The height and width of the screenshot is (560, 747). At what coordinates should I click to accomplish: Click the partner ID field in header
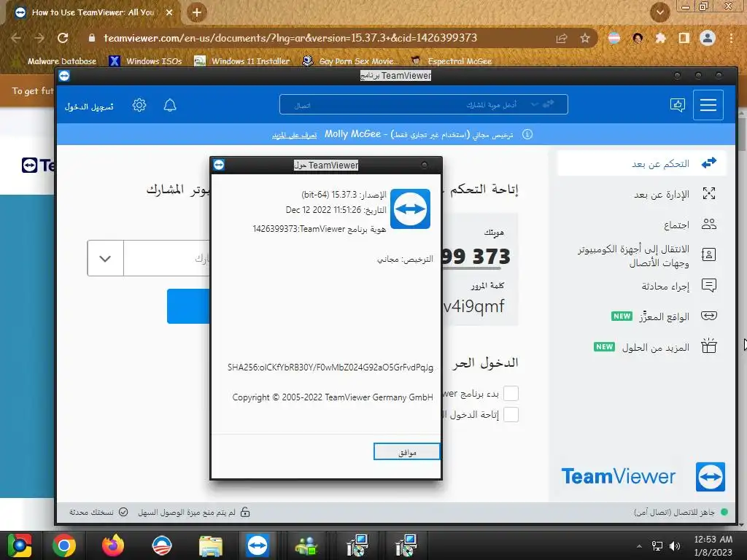click(424, 104)
